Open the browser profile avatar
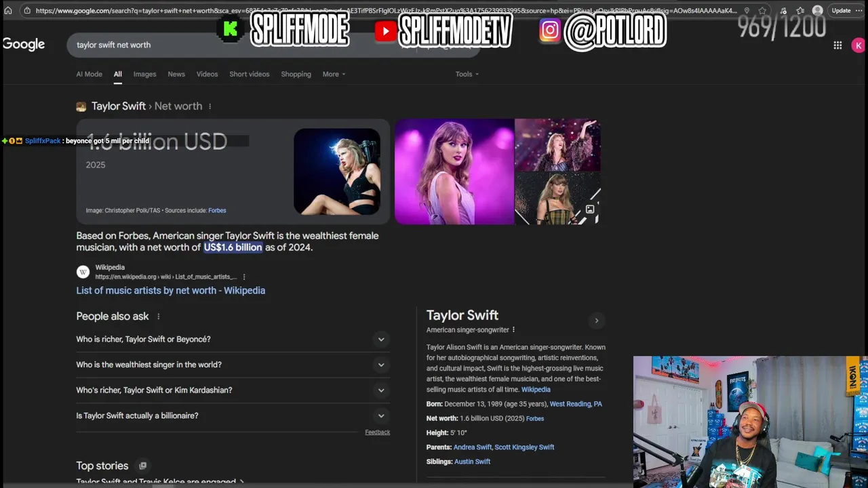Image resolution: width=868 pixels, height=488 pixels. [x=817, y=11]
